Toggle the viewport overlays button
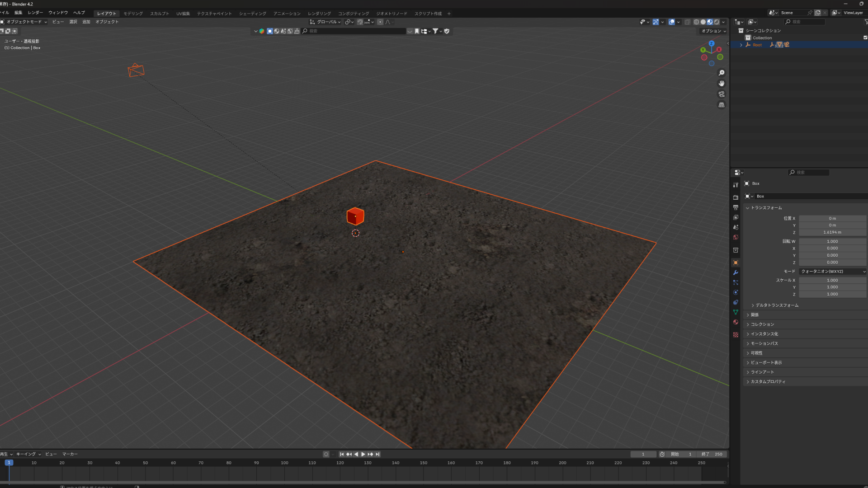Viewport: 868px width, 488px height. [671, 22]
